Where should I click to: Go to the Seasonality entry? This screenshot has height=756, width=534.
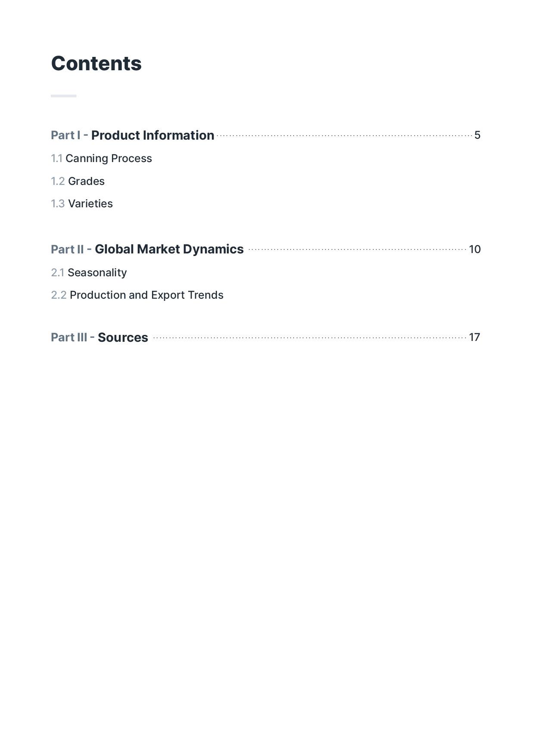[x=97, y=273]
